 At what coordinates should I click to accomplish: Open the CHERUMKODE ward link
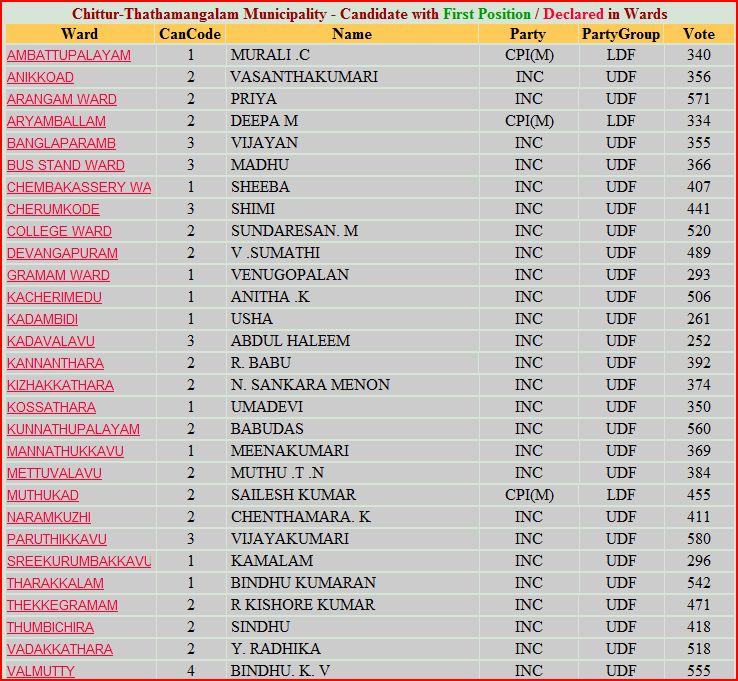(x=53, y=209)
